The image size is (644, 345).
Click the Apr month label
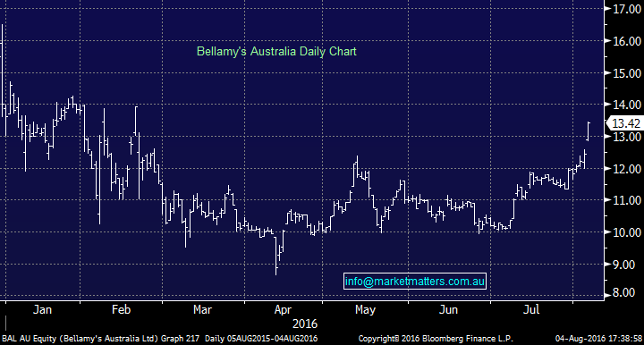pos(283,310)
